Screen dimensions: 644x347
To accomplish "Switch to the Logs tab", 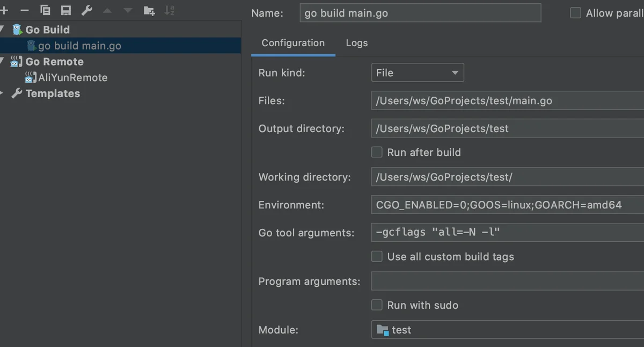I will point(357,43).
